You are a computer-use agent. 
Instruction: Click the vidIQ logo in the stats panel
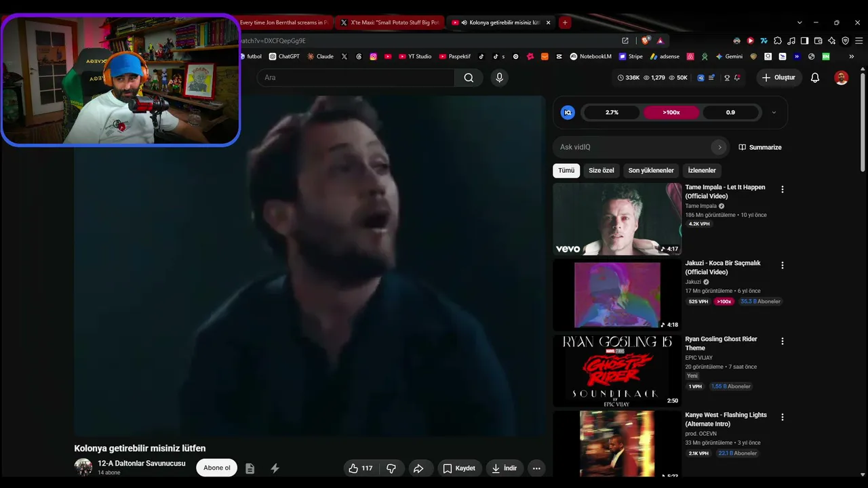[x=568, y=113]
